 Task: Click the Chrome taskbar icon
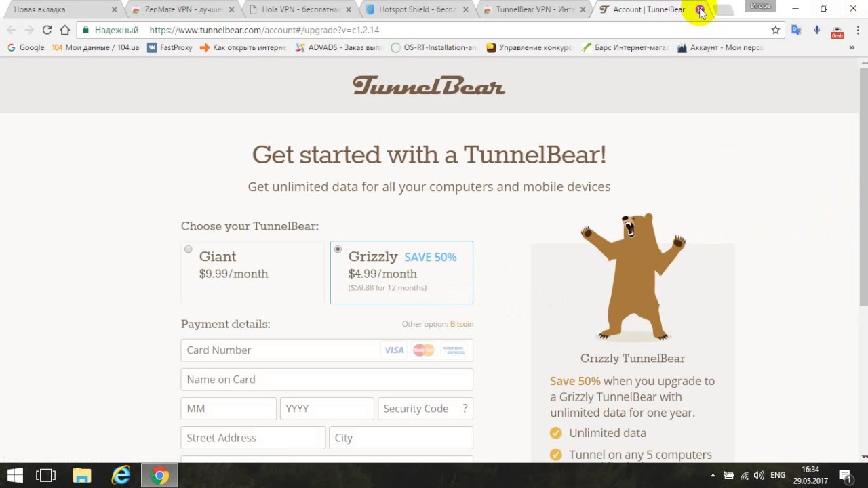(159, 475)
